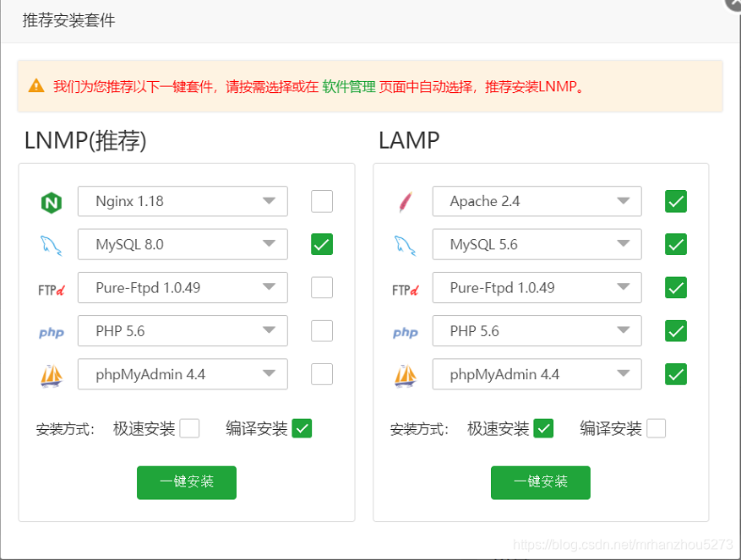Uncheck the MySQL 5.6 checkbox
741x560 pixels.
[x=676, y=244]
